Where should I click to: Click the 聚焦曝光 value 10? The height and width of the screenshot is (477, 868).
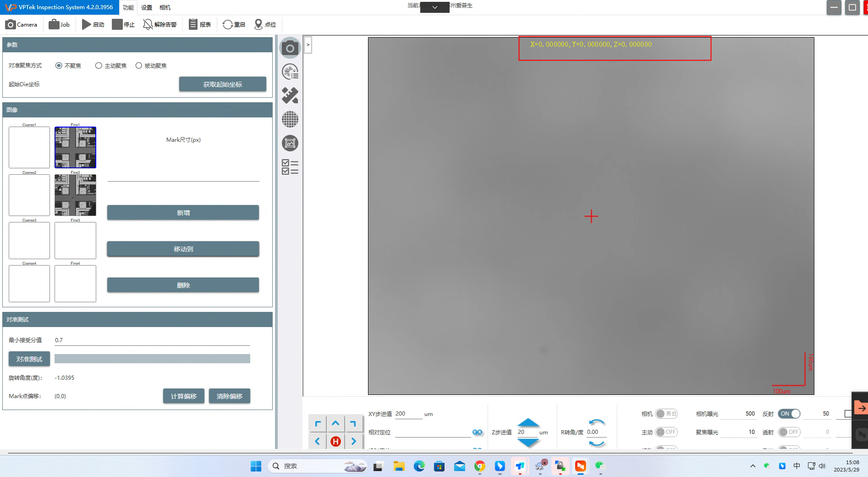(x=738, y=432)
